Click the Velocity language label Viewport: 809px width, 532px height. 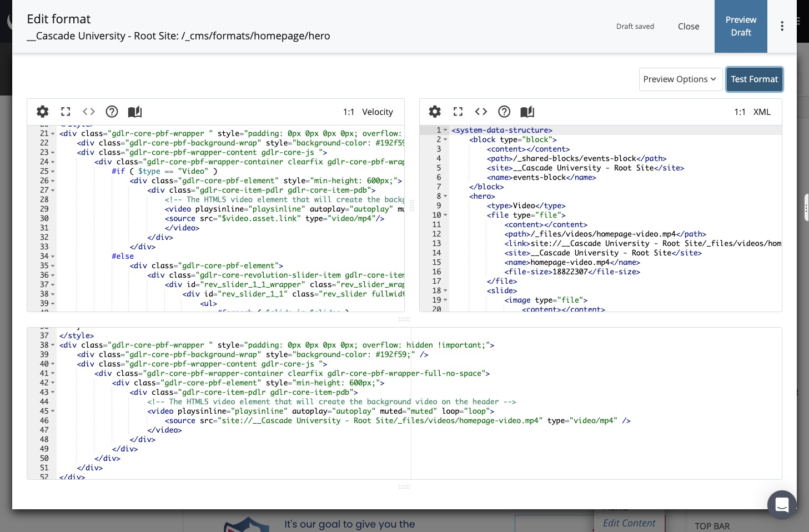(378, 112)
